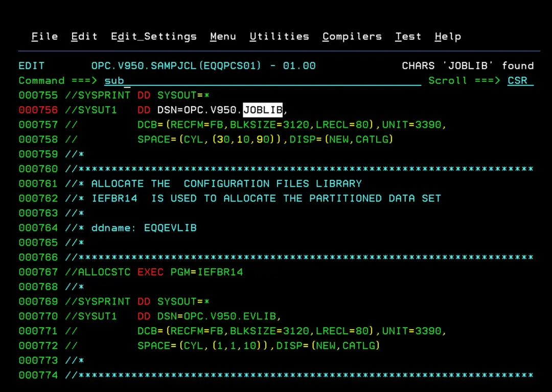Screen dimensions: 552x392
Task: Open the File menu
Action: [x=44, y=37]
